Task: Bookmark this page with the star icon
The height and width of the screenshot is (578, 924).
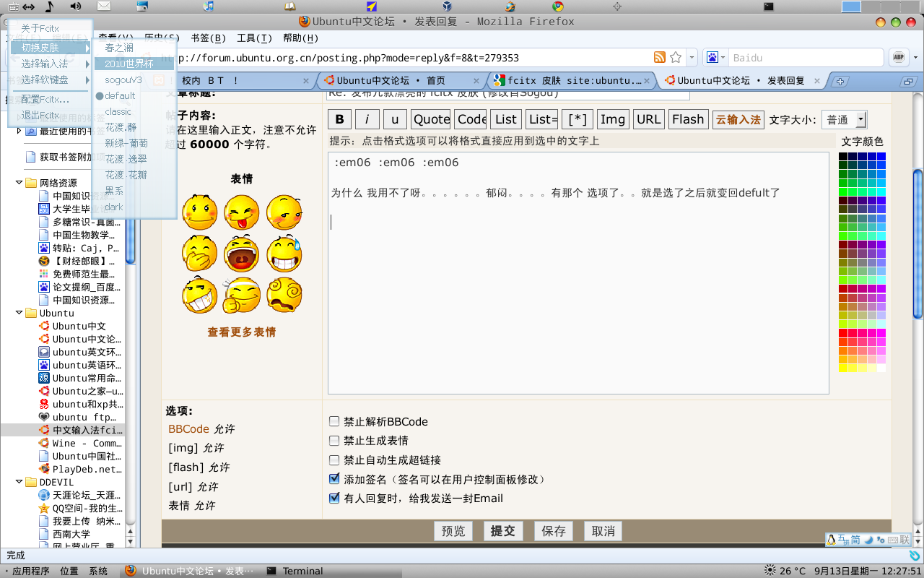Action: pyautogui.click(x=676, y=57)
